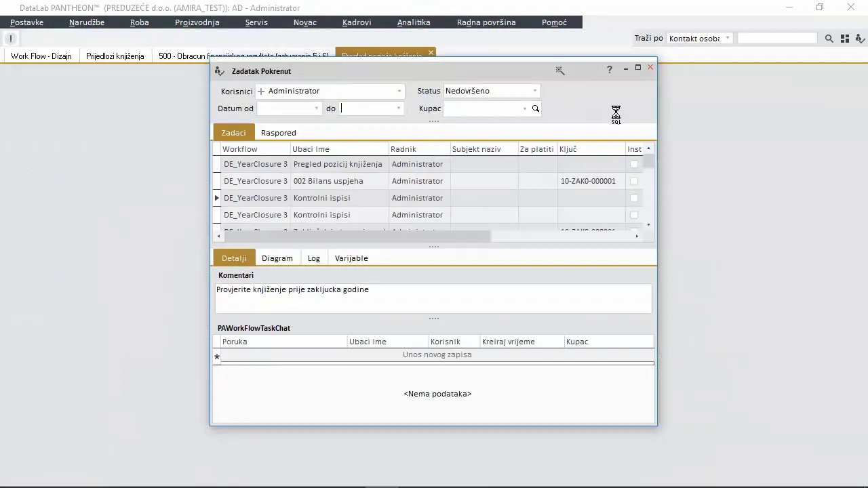Click the tasks grid horizontal scrollbar thumb
Screen dimensions: 868x488
(x=357, y=236)
